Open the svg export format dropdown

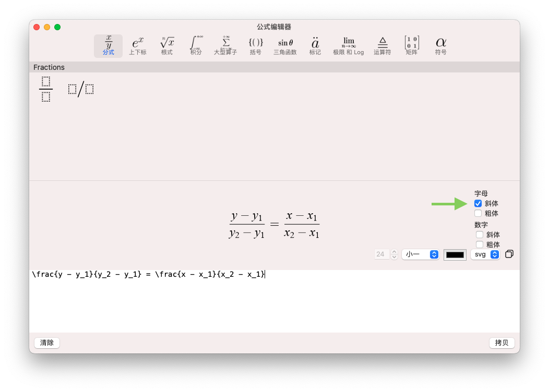(x=485, y=254)
